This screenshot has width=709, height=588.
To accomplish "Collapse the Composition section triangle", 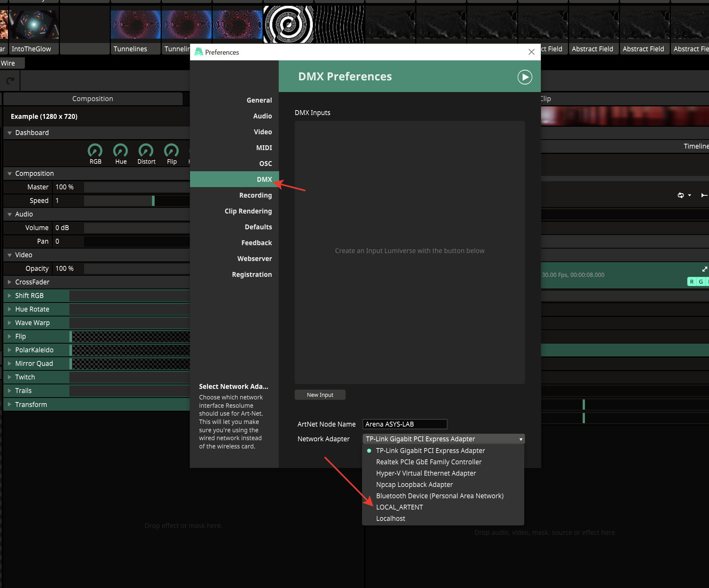I will (x=10, y=173).
